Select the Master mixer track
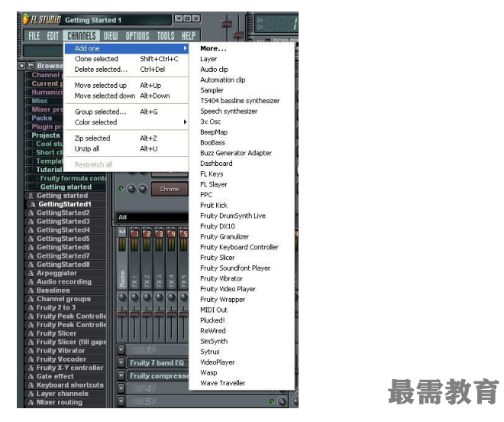Viewport: 504px width, 422px height. 122,279
